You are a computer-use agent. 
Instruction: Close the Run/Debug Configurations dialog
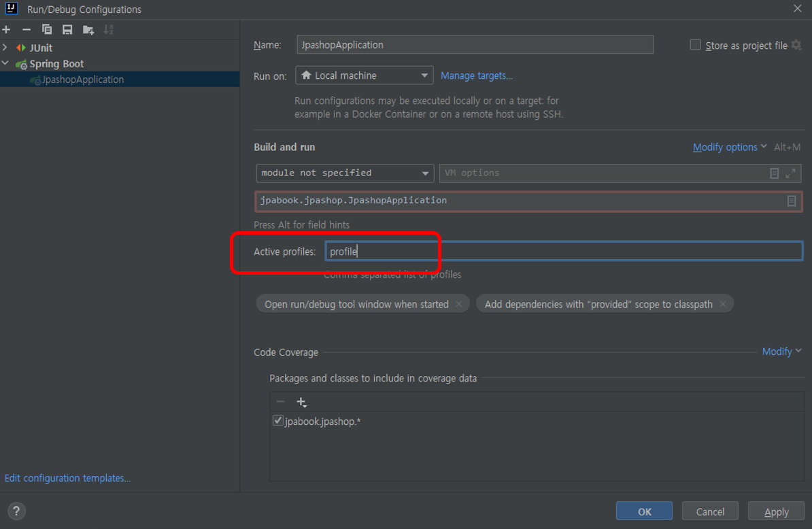(798, 9)
